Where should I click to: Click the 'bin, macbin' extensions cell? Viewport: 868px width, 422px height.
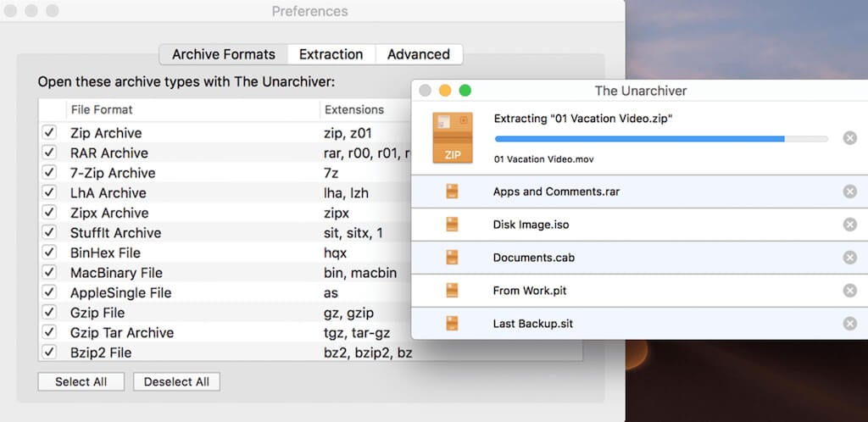pos(359,273)
